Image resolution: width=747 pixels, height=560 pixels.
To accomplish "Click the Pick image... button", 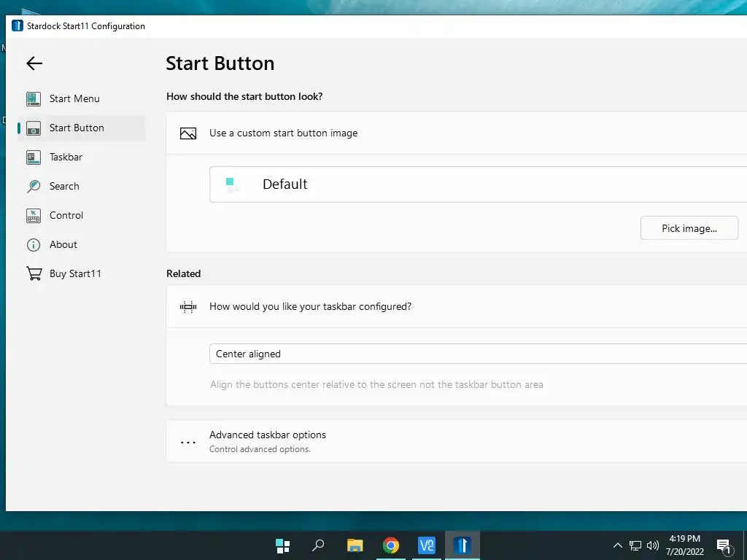I will (689, 228).
